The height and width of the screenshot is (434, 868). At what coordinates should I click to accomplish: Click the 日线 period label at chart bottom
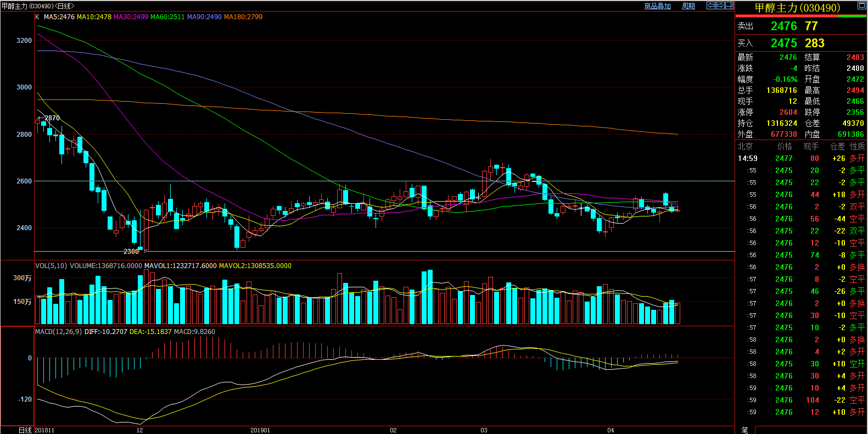25,430
